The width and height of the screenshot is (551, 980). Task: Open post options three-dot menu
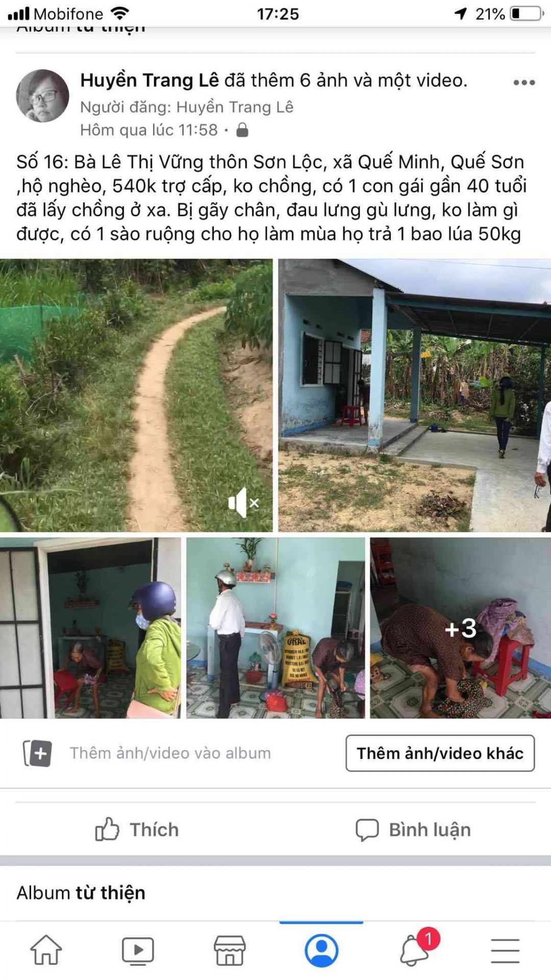pos(524,83)
